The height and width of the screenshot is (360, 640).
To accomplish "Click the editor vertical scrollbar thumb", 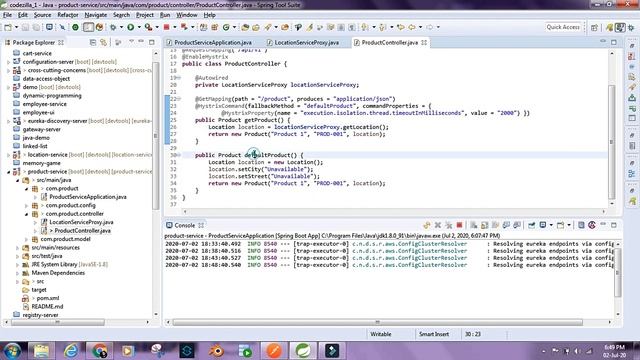I will pyautogui.click(x=611, y=141).
